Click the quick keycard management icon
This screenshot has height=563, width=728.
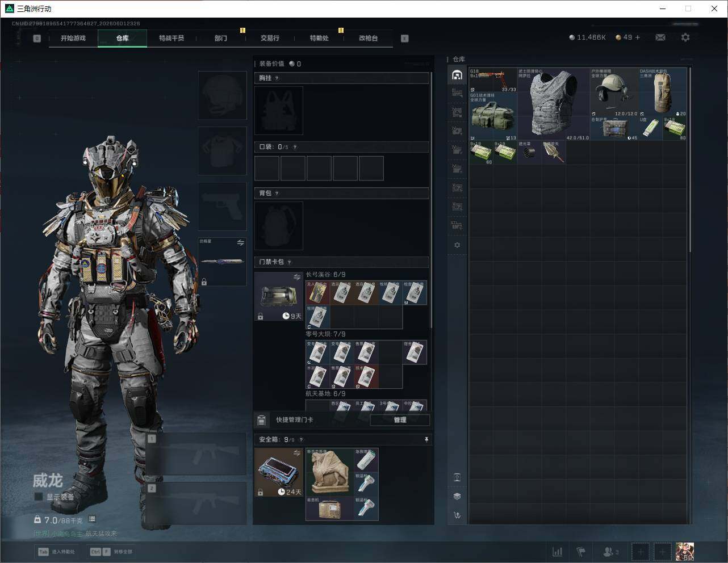point(262,420)
